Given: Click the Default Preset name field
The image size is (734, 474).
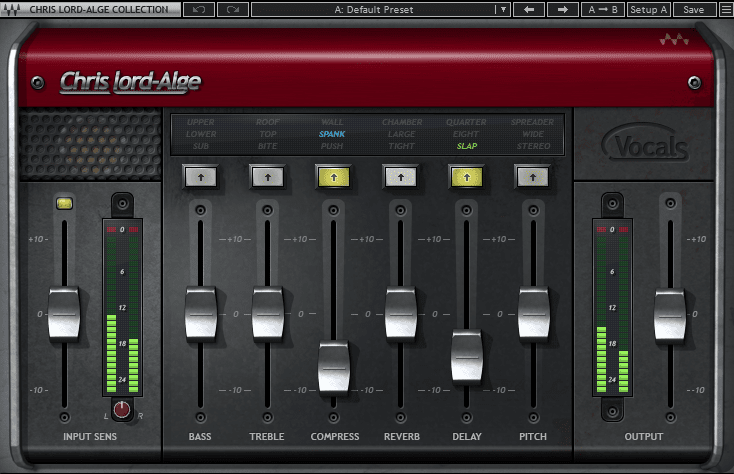Looking at the screenshot, I should (x=374, y=9).
